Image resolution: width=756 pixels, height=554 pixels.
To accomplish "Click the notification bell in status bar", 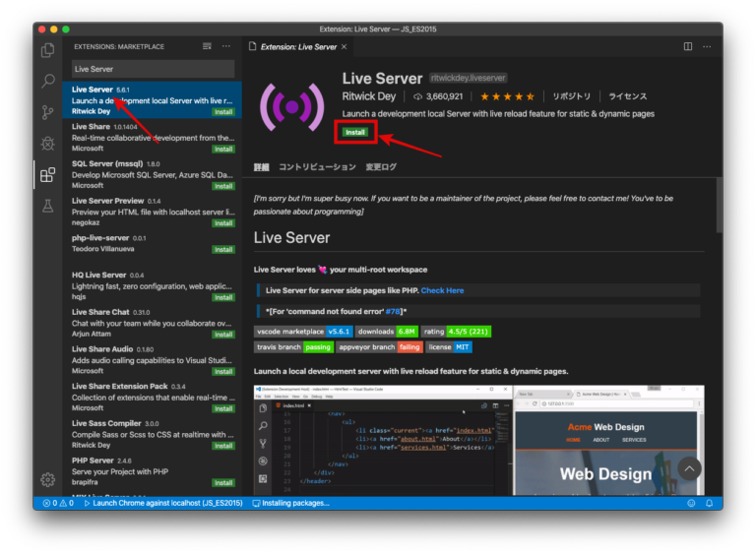I will coord(708,503).
